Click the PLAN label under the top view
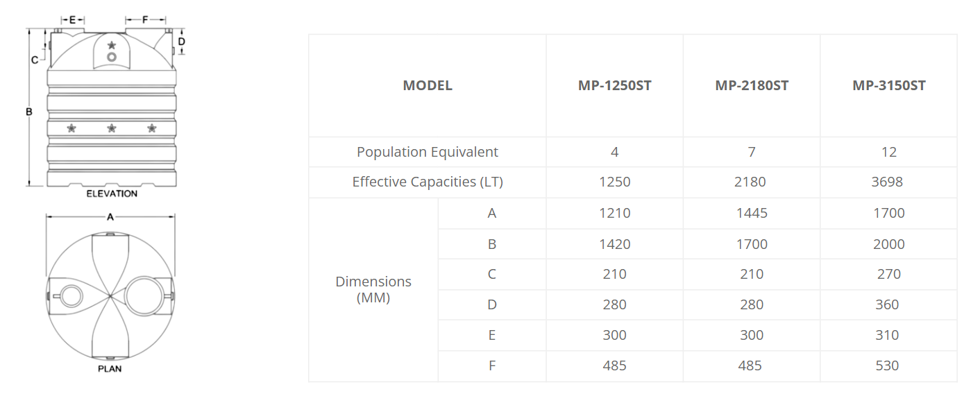The image size is (980, 405). [x=110, y=369]
